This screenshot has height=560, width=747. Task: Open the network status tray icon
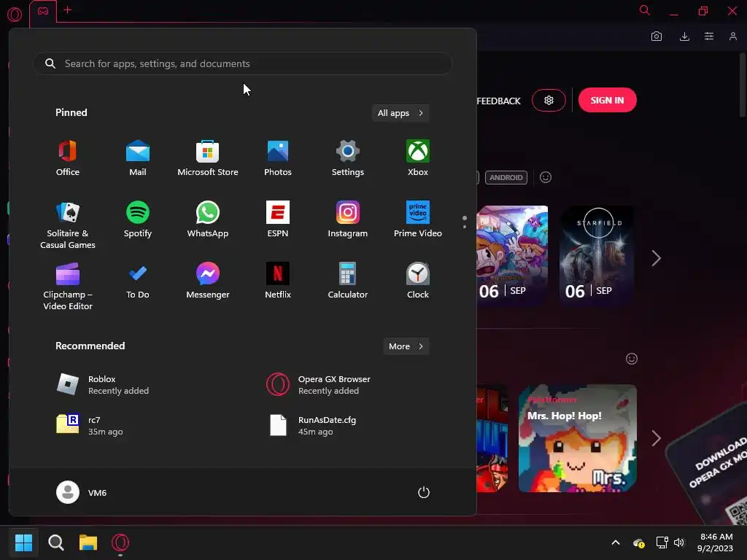pyautogui.click(x=662, y=542)
